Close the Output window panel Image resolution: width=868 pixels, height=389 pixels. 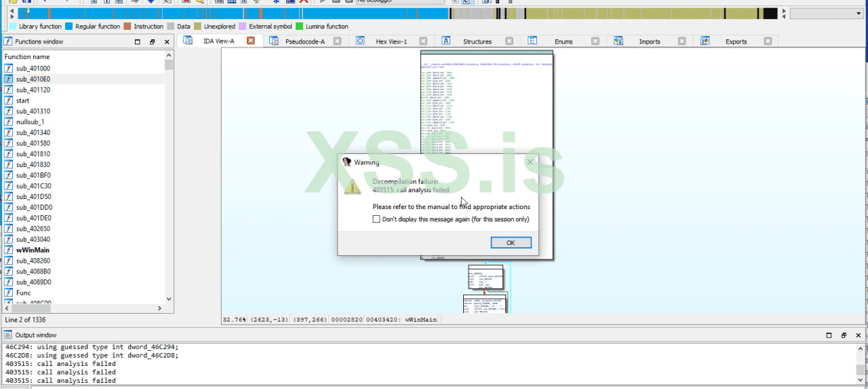(859, 335)
